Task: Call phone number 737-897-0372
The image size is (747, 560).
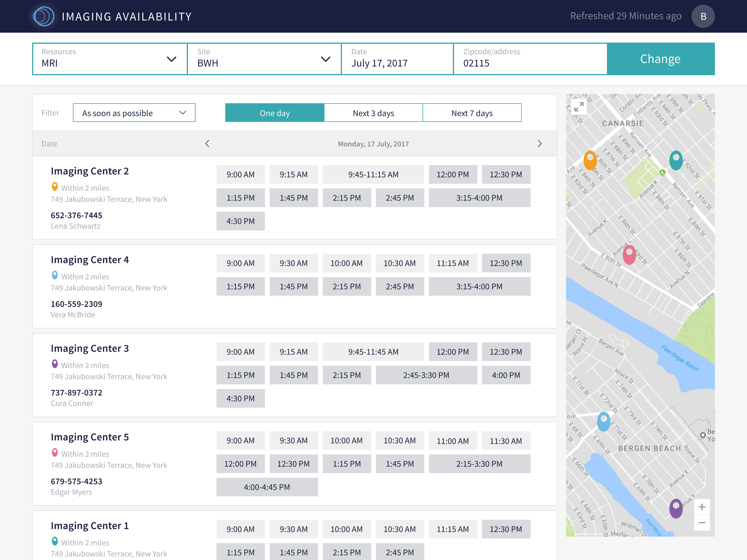Action: tap(77, 393)
